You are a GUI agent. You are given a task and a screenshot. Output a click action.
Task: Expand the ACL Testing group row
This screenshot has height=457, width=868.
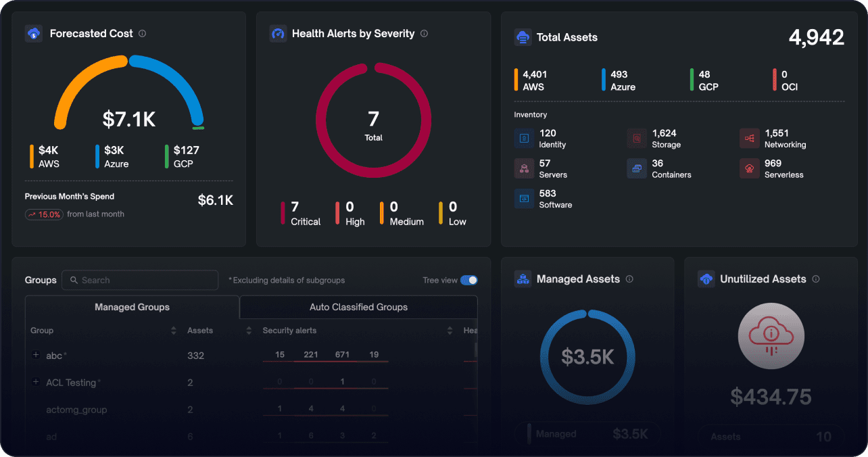click(x=36, y=382)
